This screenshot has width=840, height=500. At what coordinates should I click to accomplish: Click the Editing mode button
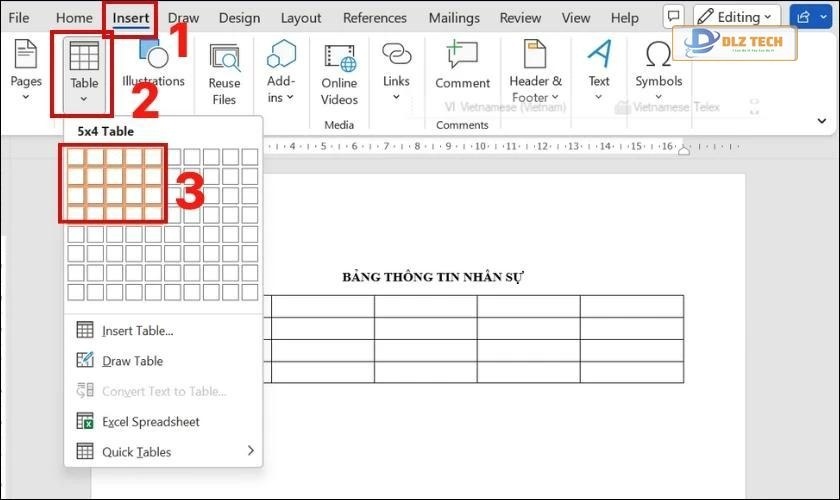point(738,17)
